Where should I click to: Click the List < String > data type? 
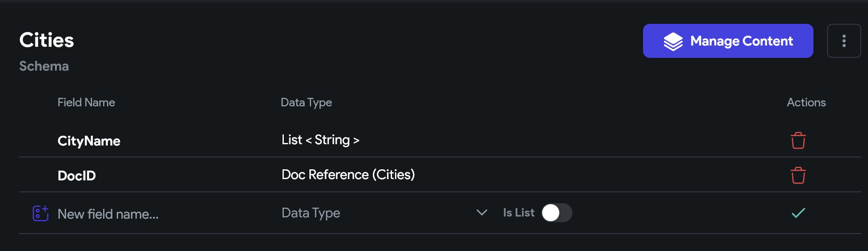(x=320, y=140)
